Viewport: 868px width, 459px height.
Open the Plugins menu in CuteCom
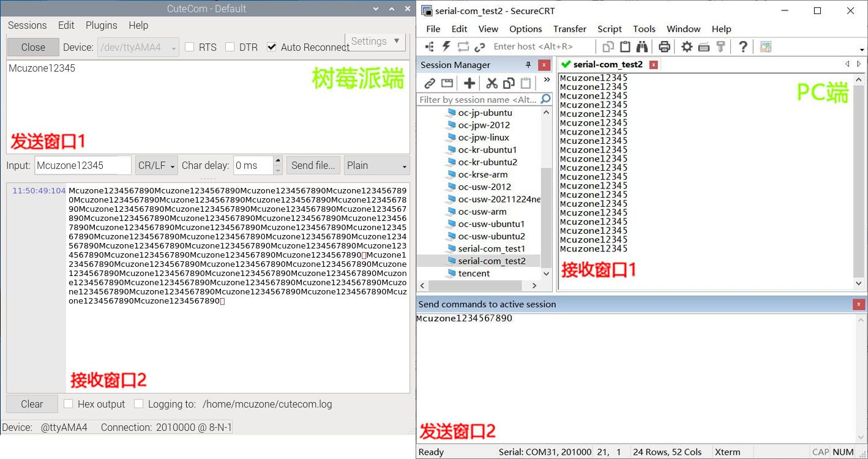pyautogui.click(x=101, y=25)
